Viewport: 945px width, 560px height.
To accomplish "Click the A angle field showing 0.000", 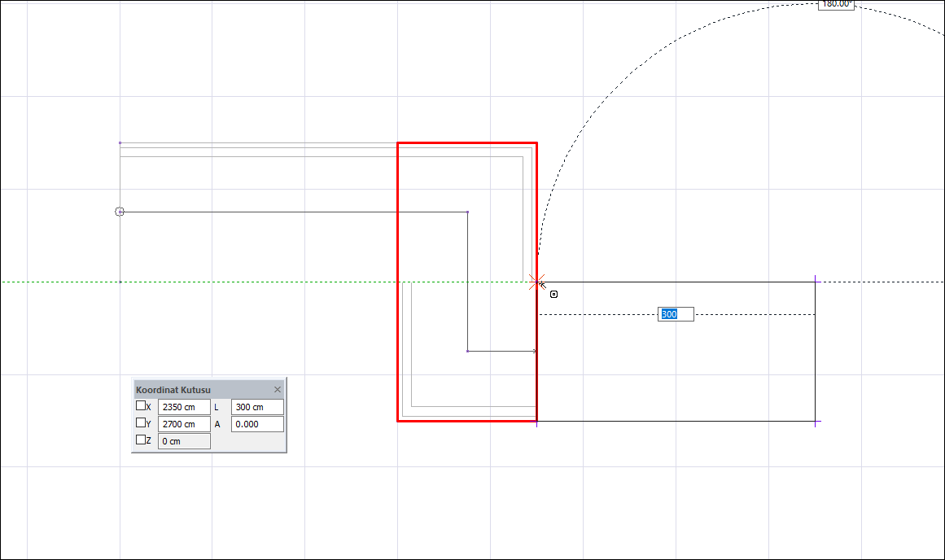I will [x=257, y=424].
